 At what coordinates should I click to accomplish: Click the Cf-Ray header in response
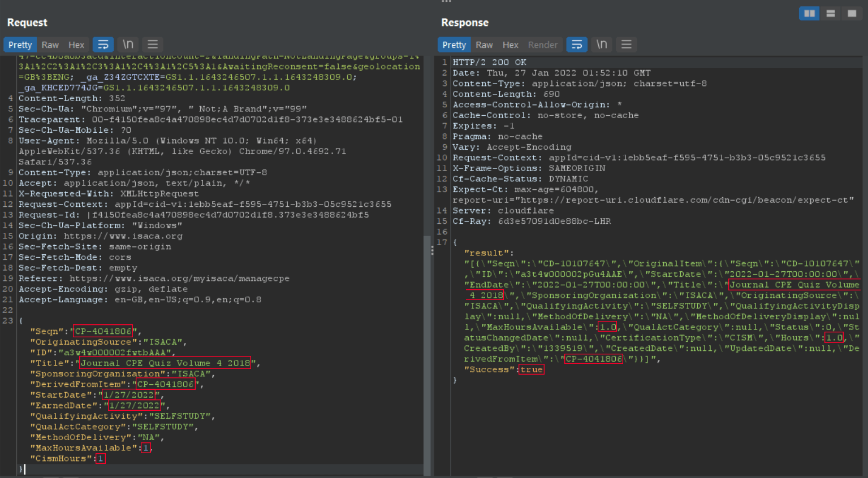532,221
